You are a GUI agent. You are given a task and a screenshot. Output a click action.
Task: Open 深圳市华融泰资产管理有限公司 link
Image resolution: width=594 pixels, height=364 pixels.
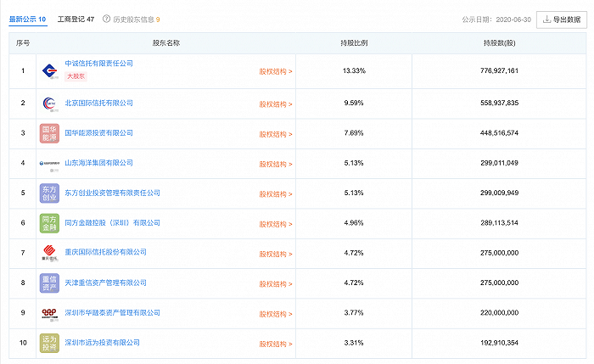click(113, 313)
